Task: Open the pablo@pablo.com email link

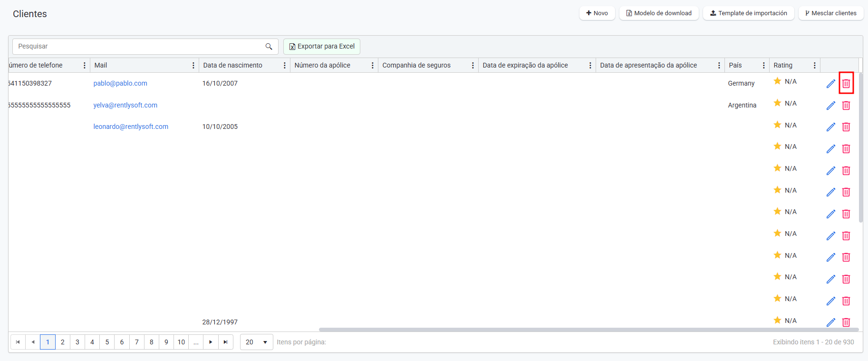Action: tap(120, 83)
